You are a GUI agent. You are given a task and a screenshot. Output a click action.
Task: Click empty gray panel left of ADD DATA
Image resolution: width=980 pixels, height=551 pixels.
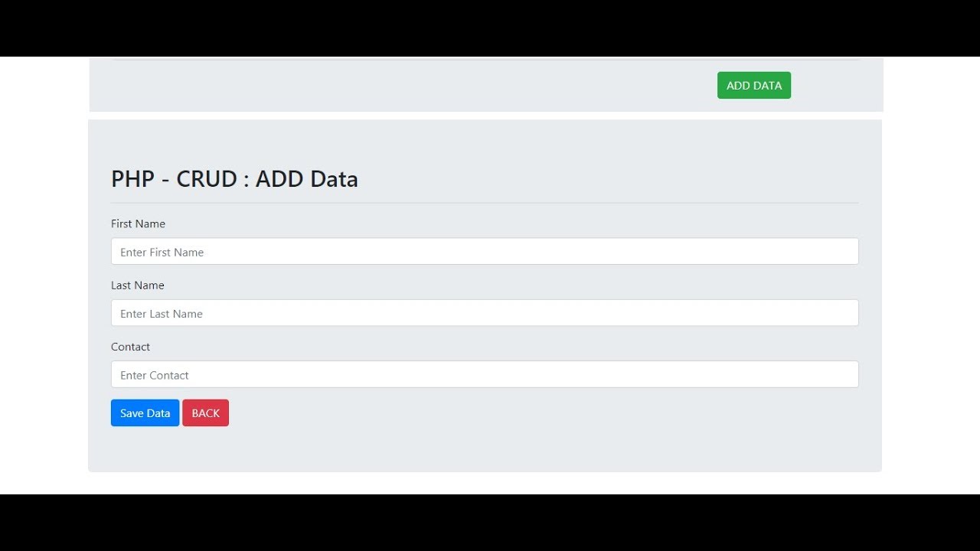(383, 86)
